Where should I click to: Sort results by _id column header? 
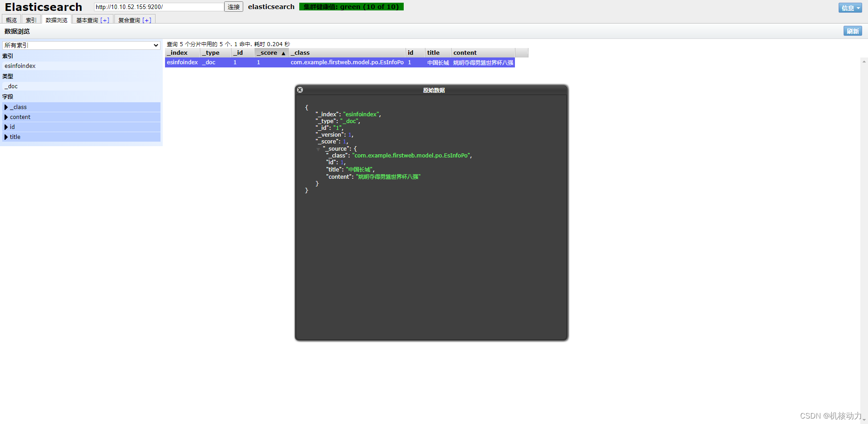pyautogui.click(x=243, y=53)
